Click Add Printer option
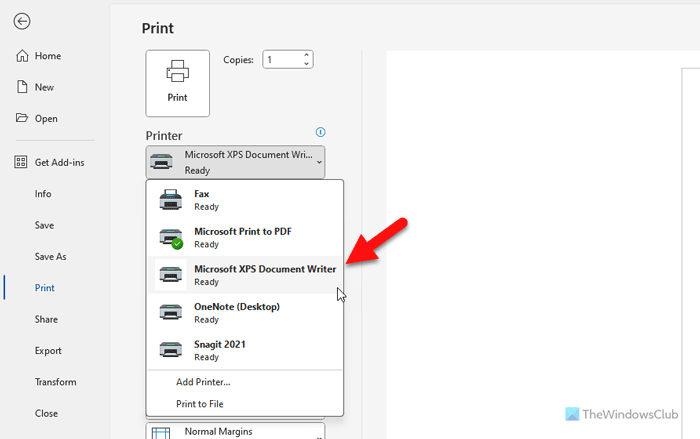This screenshot has height=439, width=700. pyautogui.click(x=203, y=382)
